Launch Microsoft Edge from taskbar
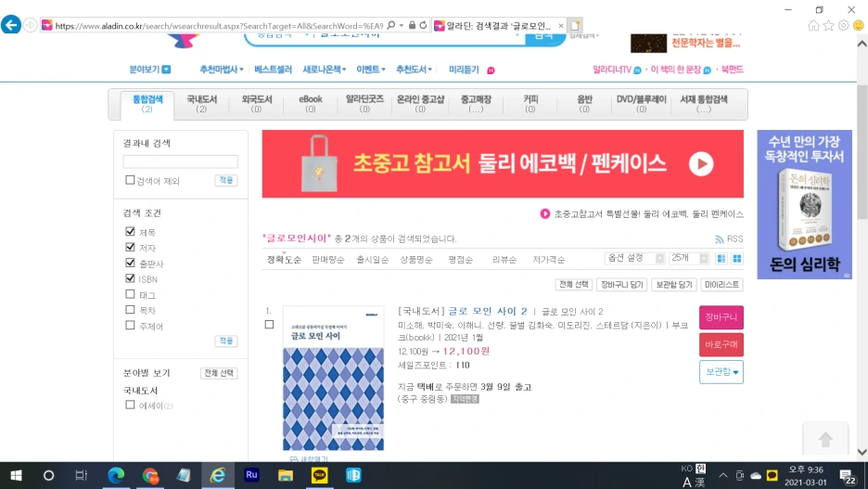Viewport: 868px width, 489px height. (116, 475)
